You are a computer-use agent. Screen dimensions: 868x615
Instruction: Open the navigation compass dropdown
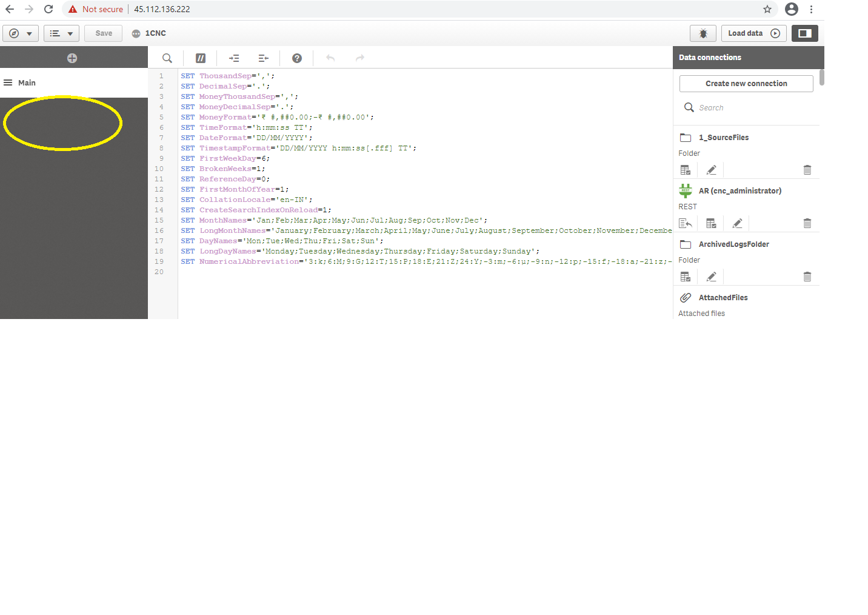21,33
